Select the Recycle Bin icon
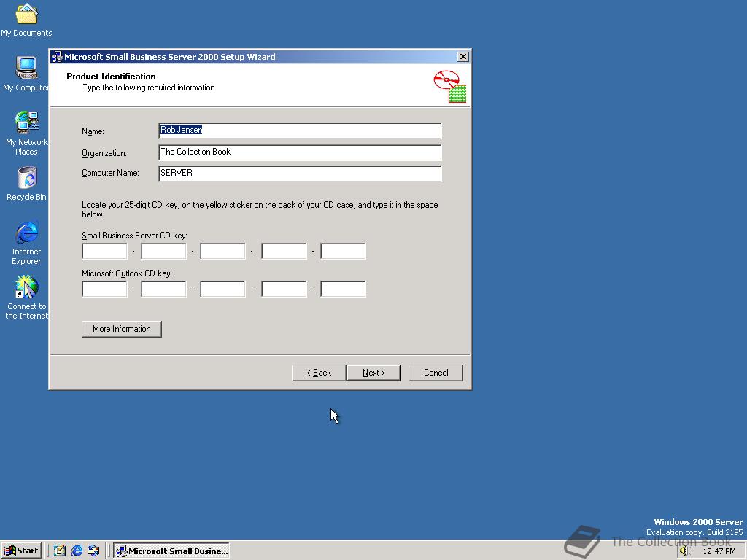Viewport: 747px width, 560px height. (26, 184)
